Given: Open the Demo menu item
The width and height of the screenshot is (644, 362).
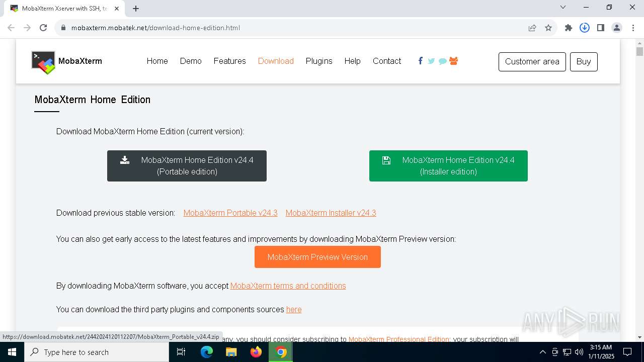Looking at the screenshot, I should coord(191,61).
